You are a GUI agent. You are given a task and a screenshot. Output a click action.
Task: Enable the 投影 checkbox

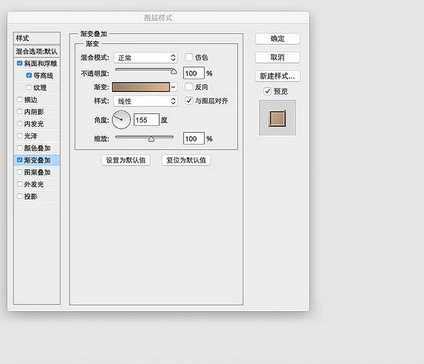20,196
